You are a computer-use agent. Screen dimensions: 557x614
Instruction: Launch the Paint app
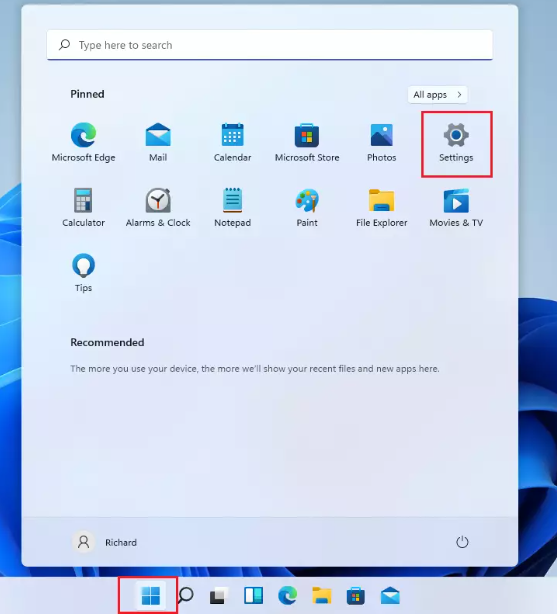click(307, 208)
